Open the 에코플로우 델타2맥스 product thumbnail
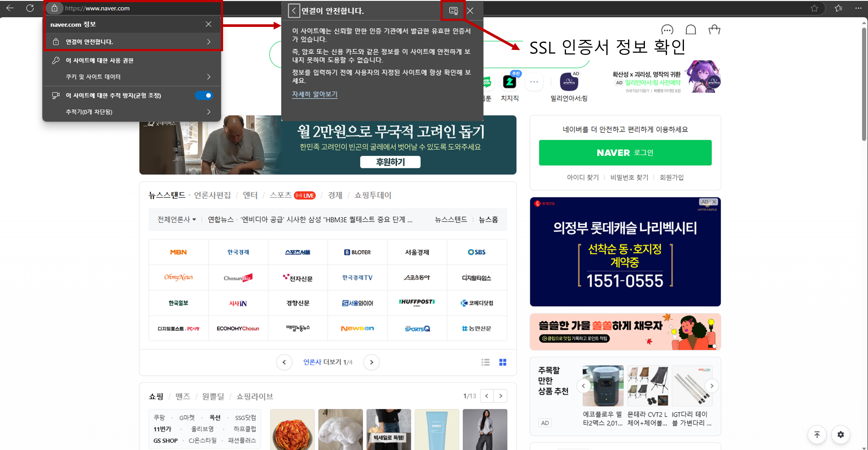 point(603,386)
